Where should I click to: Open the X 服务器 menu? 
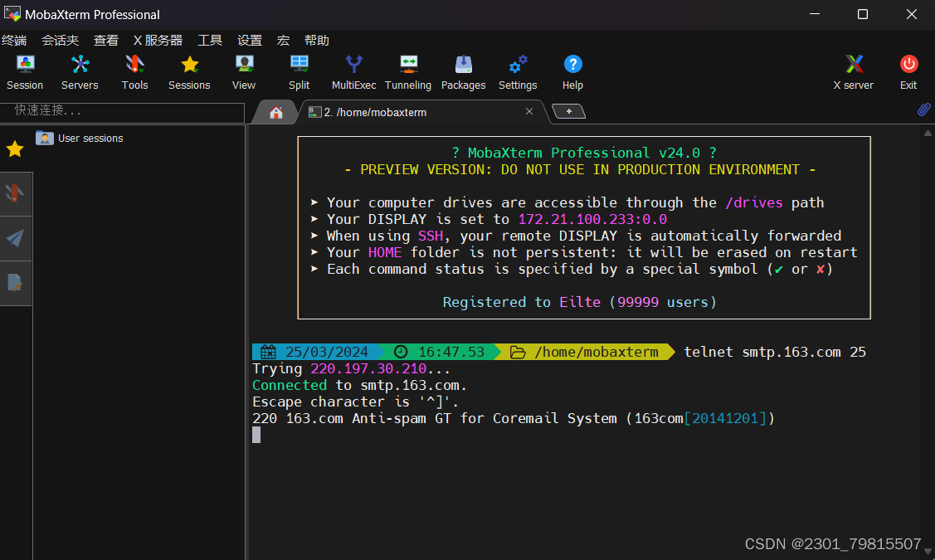(158, 40)
